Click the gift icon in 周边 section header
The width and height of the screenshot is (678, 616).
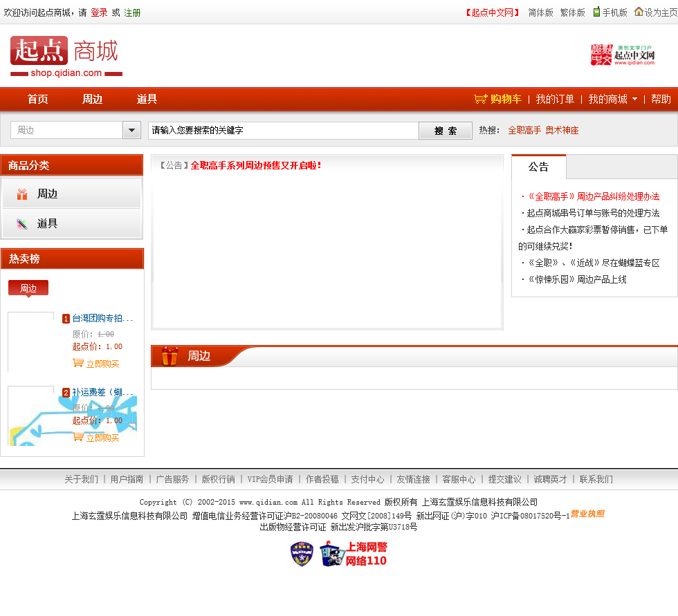[169, 356]
